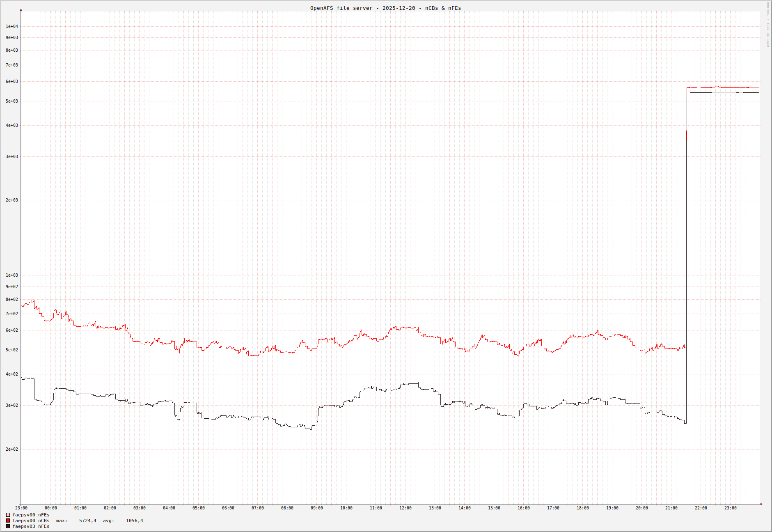
Task: Click the max value 5724,4 in legend
Action: [87, 521]
